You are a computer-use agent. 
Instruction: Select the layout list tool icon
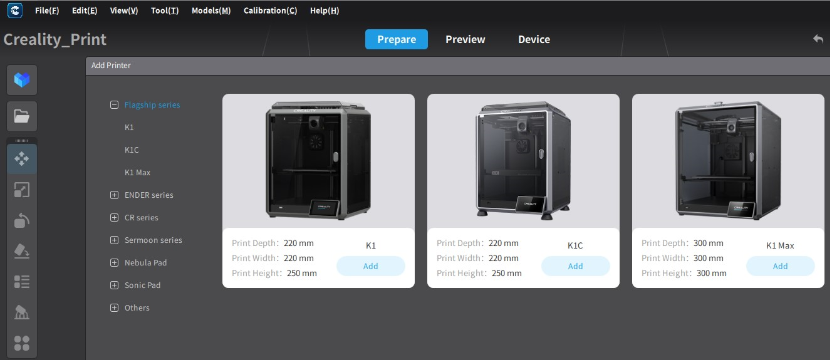[x=22, y=282]
